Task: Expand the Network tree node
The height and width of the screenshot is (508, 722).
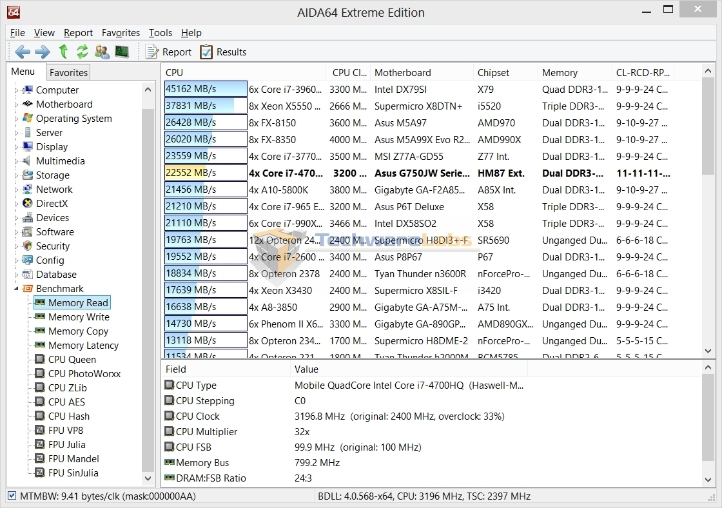Action: (x=16, y=190)
